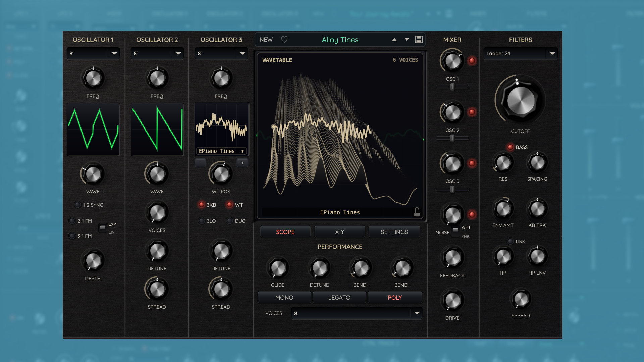Viewport: 644px width, 362px height.
Task: Click the filter RES knob
Action: pos(503,163)
